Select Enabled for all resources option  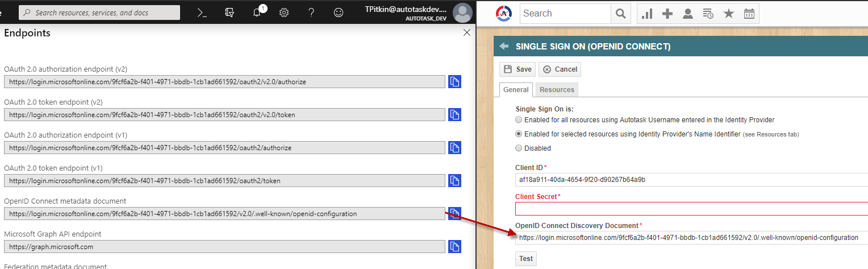519,120
